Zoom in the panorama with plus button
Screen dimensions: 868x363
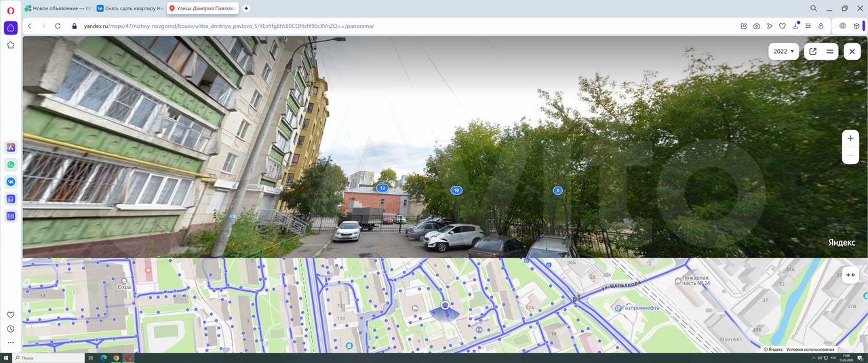[850, 138]
